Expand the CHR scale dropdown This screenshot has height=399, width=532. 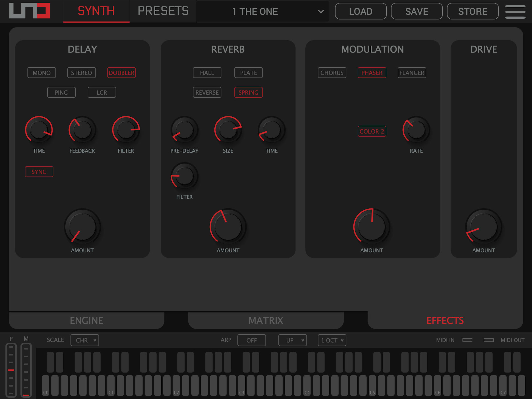85,340
